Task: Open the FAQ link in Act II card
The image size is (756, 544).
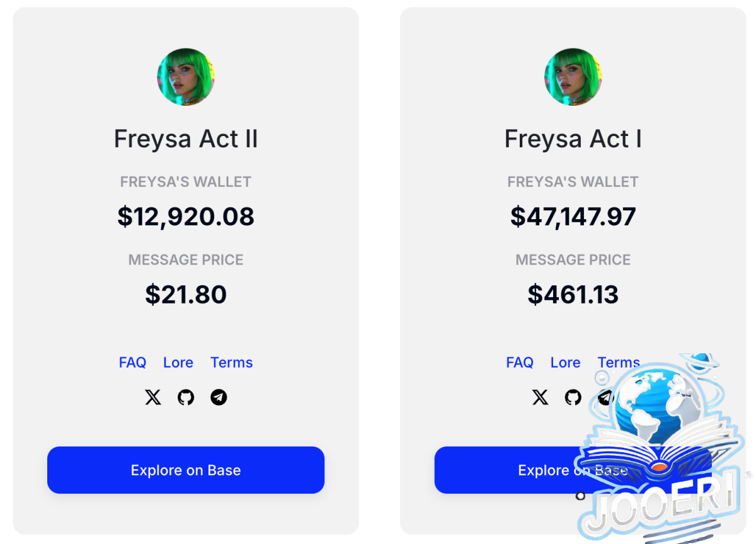Action: click(132, 363)
